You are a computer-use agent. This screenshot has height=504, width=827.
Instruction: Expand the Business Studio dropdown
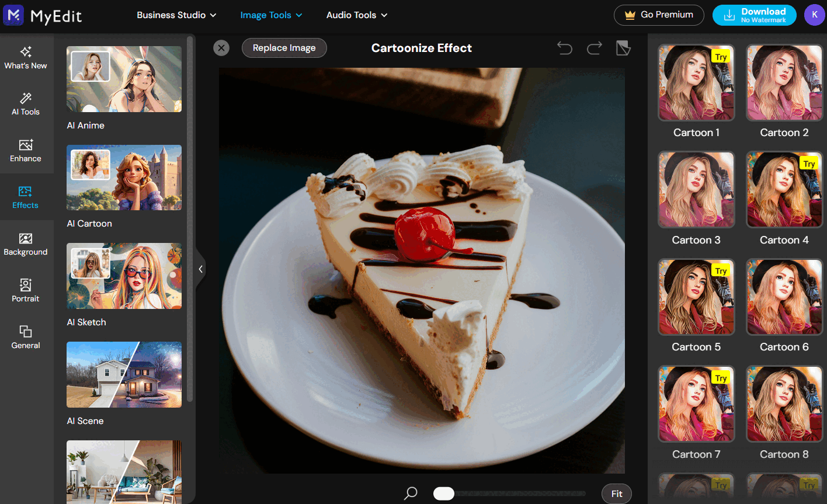coord(176,15)
